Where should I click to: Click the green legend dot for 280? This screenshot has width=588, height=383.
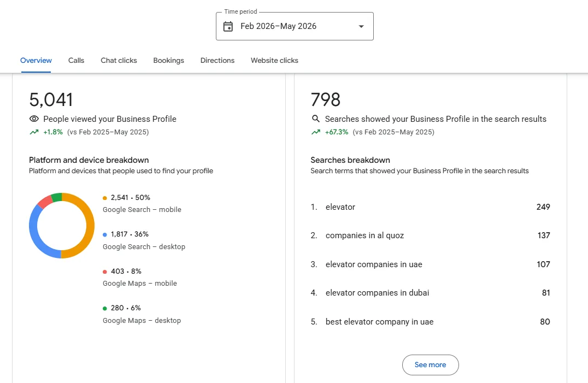[x=104, y=309]
